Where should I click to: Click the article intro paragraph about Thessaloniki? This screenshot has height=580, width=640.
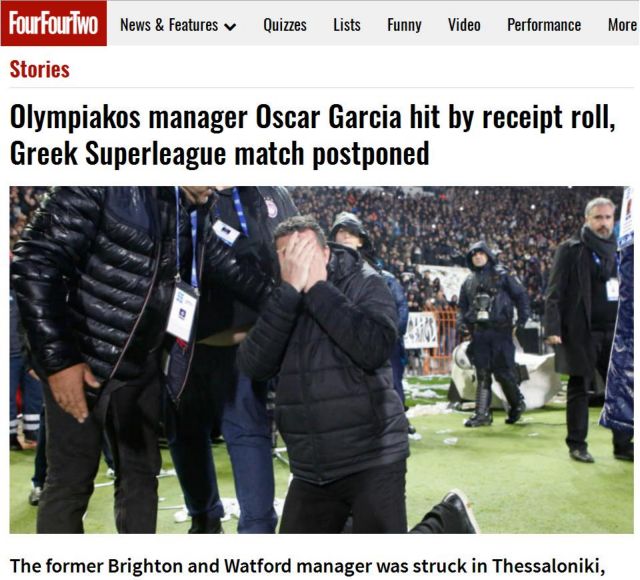307,566
